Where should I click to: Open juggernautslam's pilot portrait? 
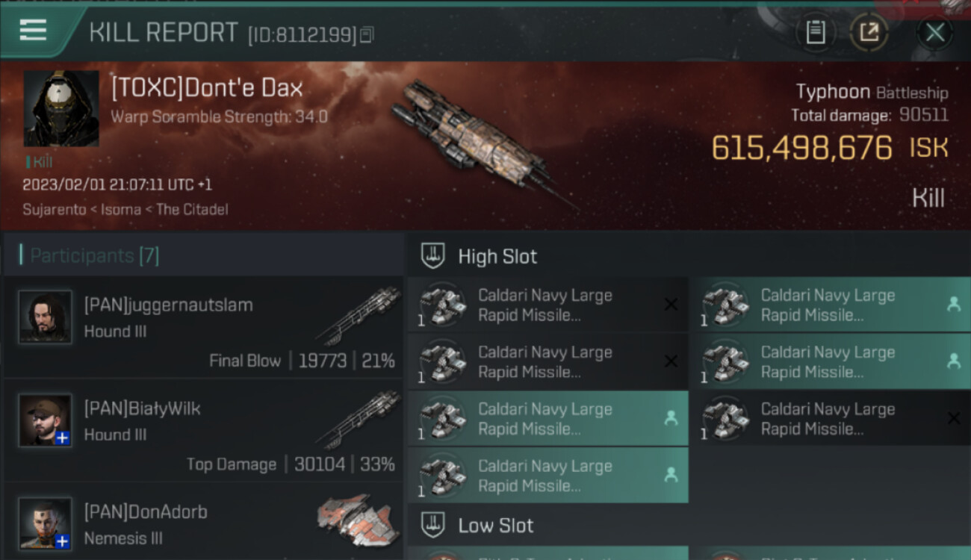tap(46, 317)
